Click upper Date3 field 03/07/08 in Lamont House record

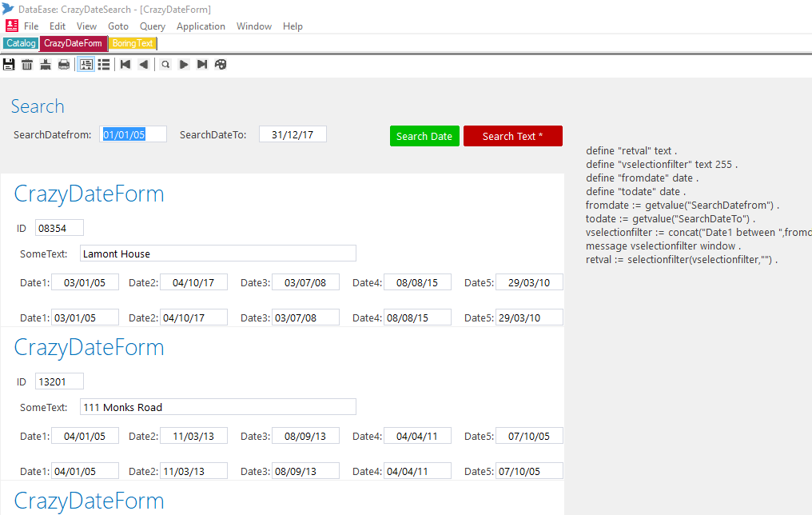(305, 283)
